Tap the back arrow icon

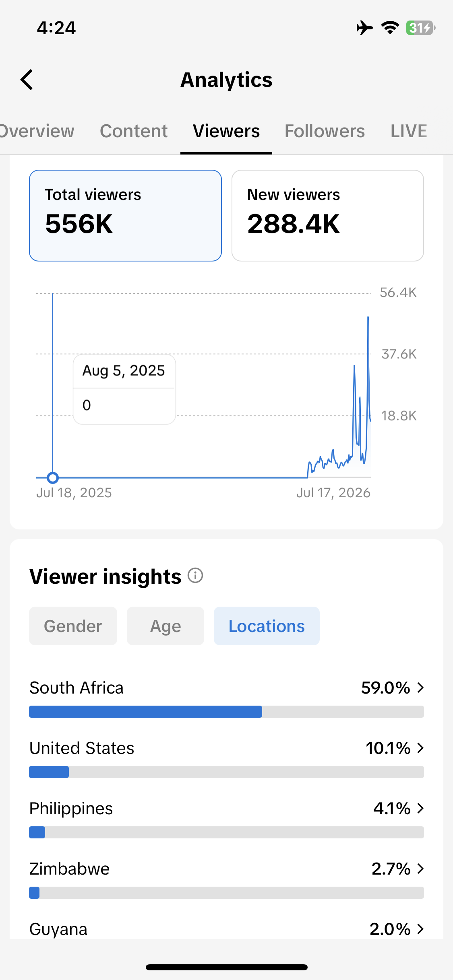(x=27, y=80)
